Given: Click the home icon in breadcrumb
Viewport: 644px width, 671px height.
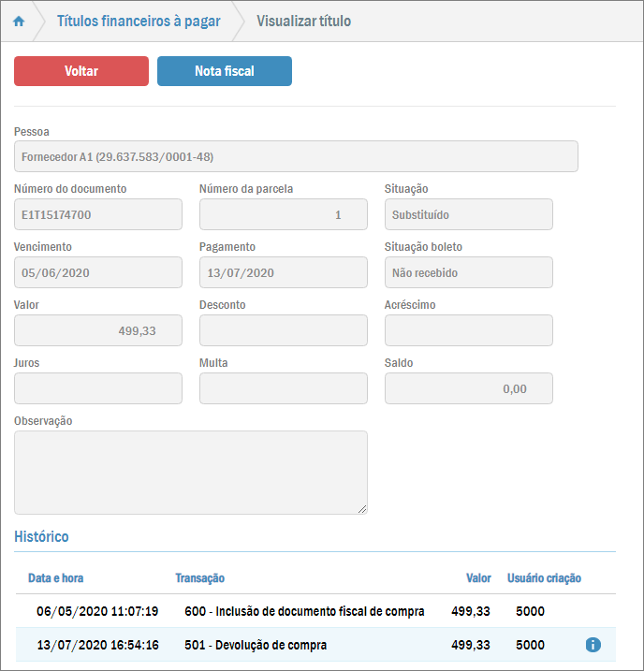Looking at the screenshot, I should [19, 22].
